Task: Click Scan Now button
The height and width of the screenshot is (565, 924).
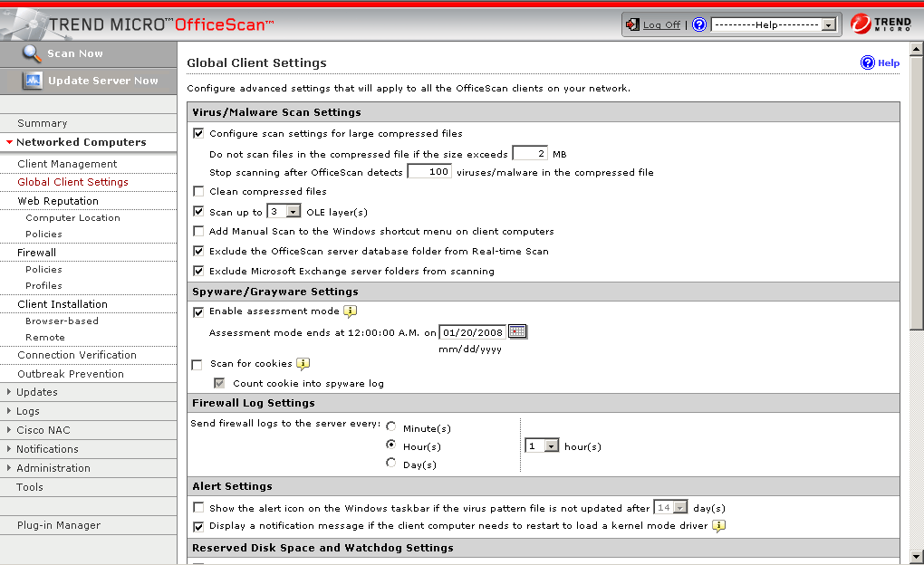Action: (x=89, y=53)
